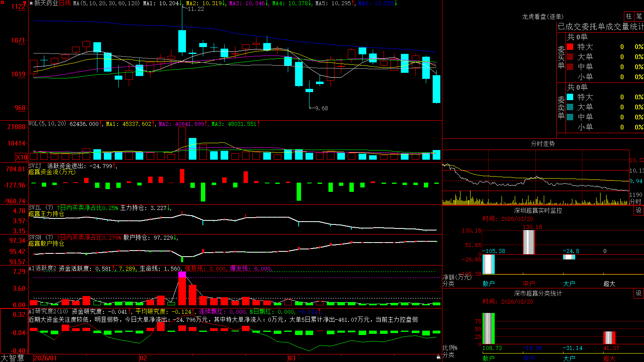Click 已成交委托单成交量统计 header

coord(601,27)
